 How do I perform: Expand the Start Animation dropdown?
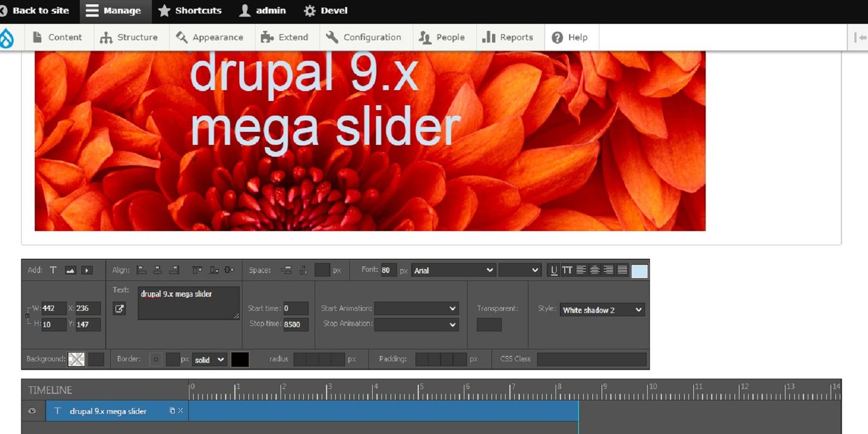point(416,309)
